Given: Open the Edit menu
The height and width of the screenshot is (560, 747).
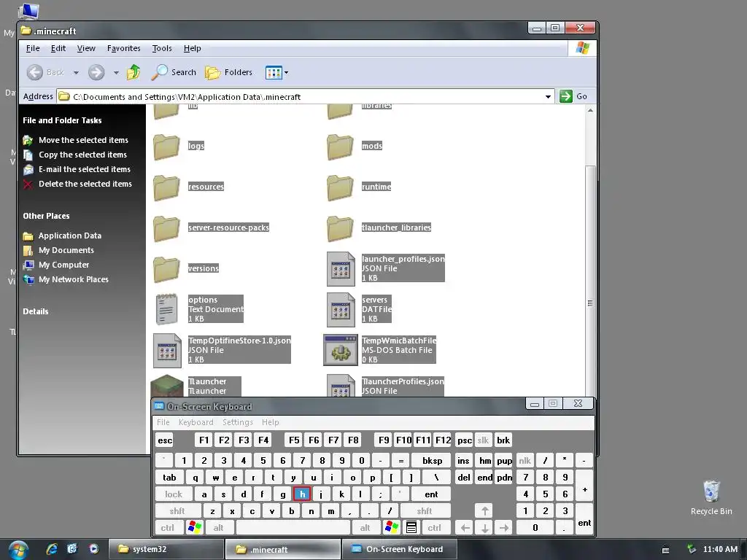Looking at the screenshot, I should click(x=58, y=48).
